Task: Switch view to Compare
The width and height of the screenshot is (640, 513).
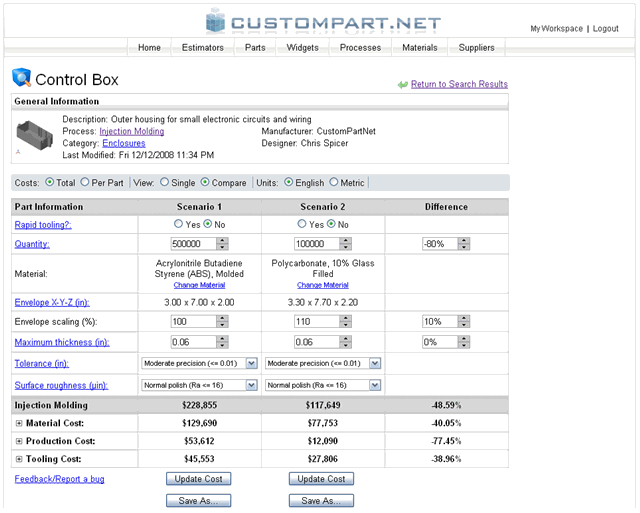Action: (x=205, y=182)
